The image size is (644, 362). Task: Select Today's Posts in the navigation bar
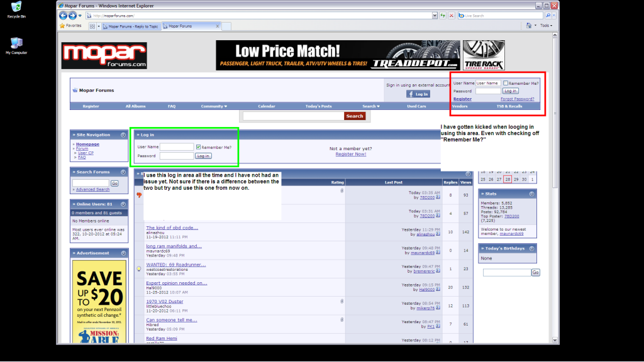coord(319,106)
